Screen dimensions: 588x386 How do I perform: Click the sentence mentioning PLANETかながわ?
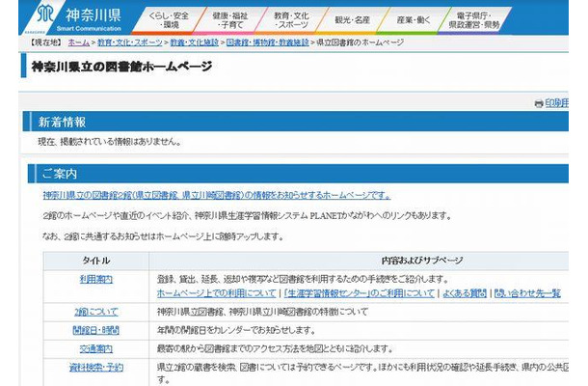247,216
